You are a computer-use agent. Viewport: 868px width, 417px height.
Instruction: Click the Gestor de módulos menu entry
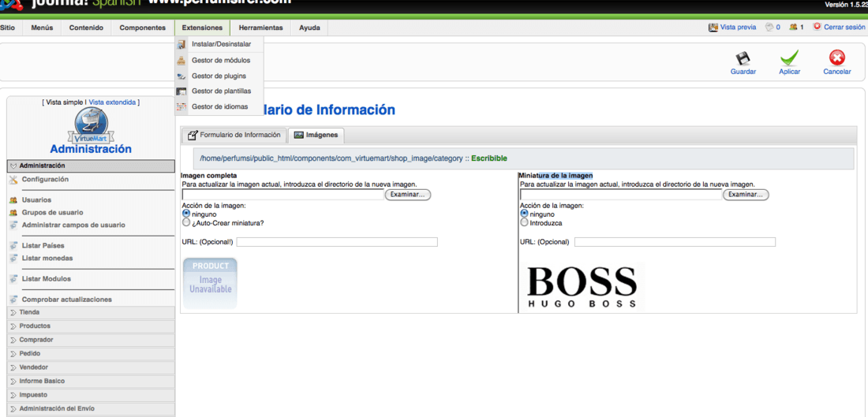click(221, 60)
